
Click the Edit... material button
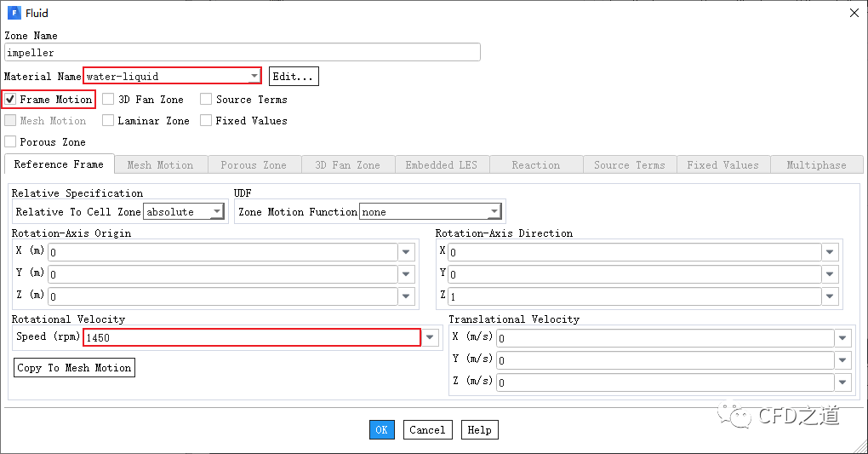tap(294, 77)
